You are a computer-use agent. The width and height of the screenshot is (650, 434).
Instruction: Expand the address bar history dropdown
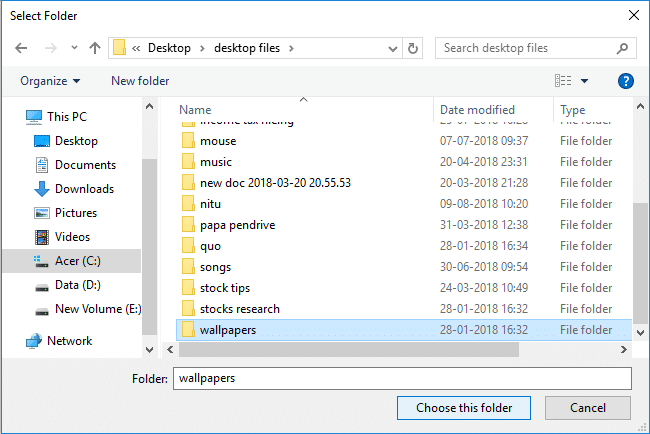pos(393,48)
